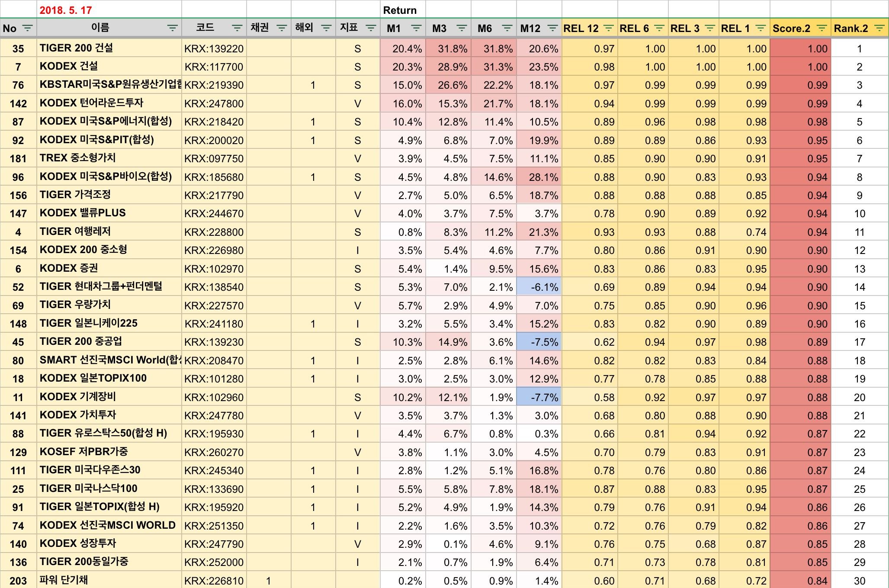
Task: Open the filter icon on the 이름 column
Action: [172, 29]
